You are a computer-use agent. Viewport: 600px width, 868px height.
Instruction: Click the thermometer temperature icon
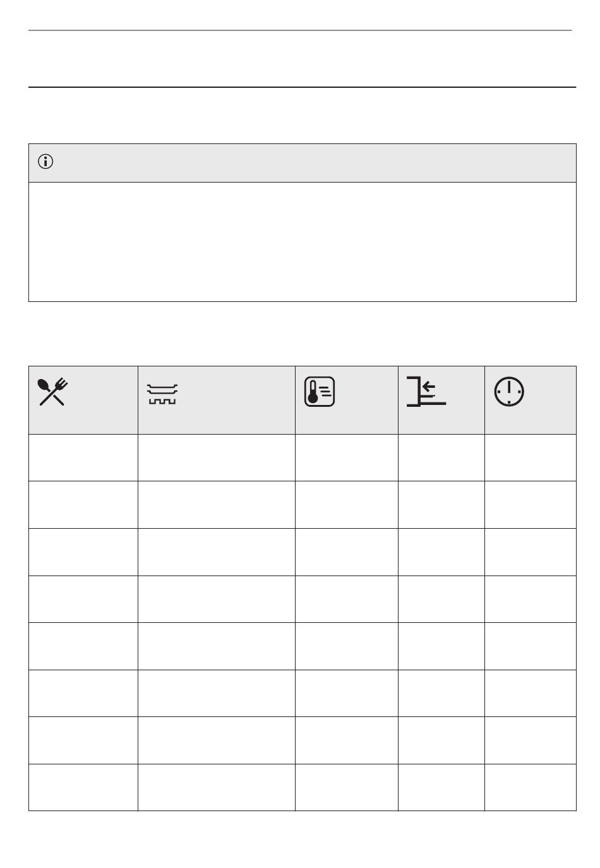320,392
